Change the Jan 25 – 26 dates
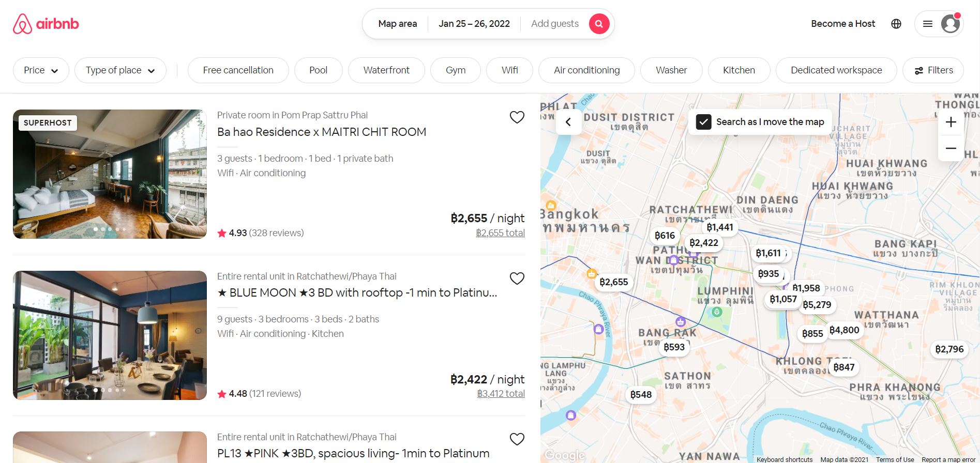The height and width of the screenshot is (463, 980). [474, 24]
